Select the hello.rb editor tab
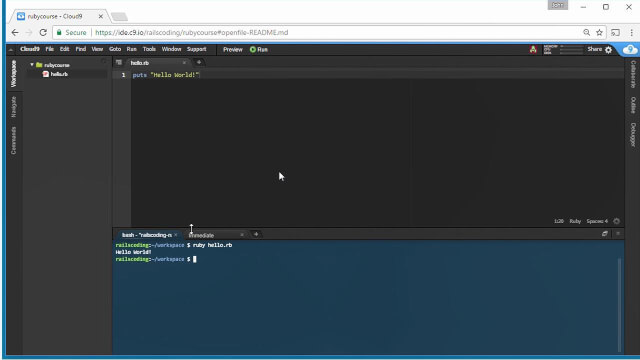Screen dimensions: 640x360 pyautogui.click(x=140, y=63)
